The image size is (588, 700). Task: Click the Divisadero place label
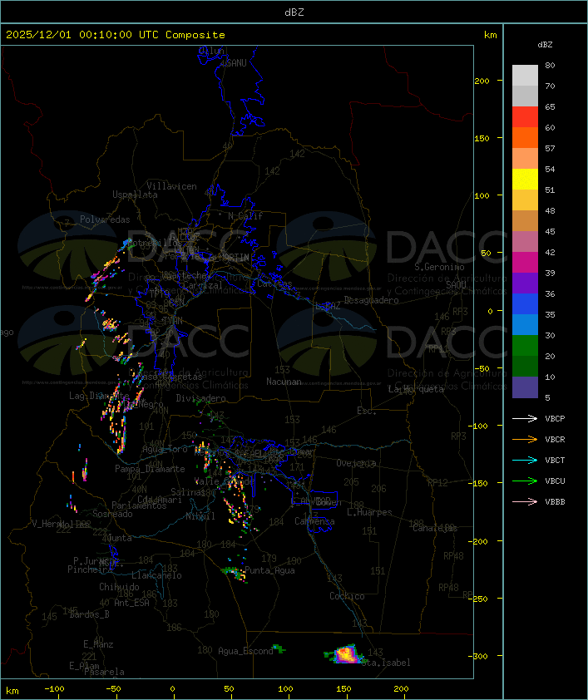(201, 397)
